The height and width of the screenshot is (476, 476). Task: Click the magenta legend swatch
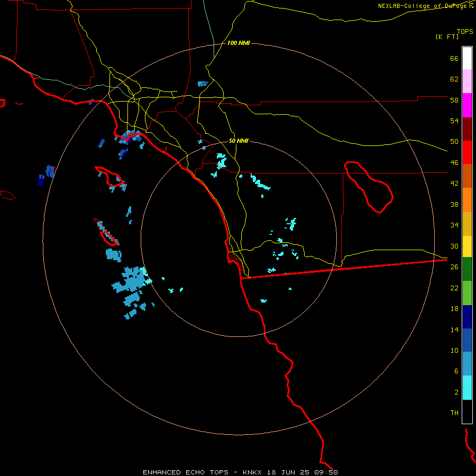(x=467, y=105)
